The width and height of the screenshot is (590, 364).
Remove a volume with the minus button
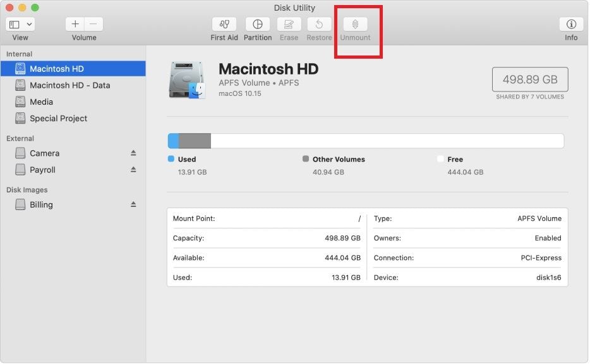[x=93, y=24]
